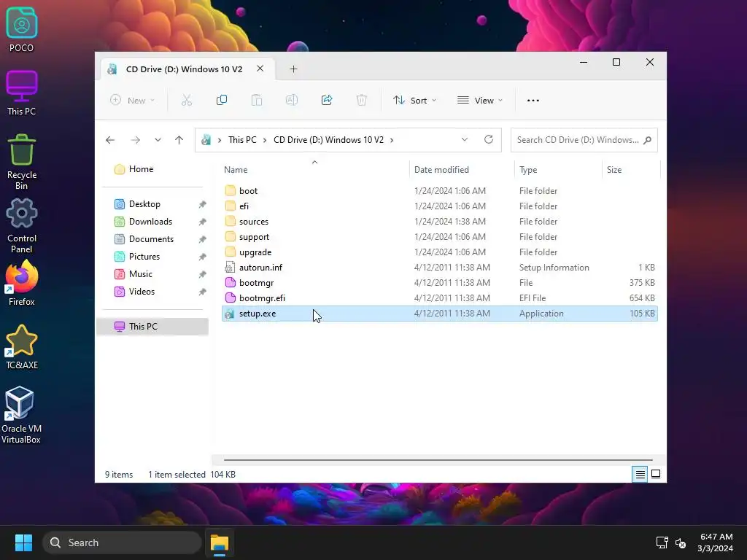The width and height of the screenshot is (747, 560).
Task: Select This PC in navigation pane
Action: [x=152, y=326]
